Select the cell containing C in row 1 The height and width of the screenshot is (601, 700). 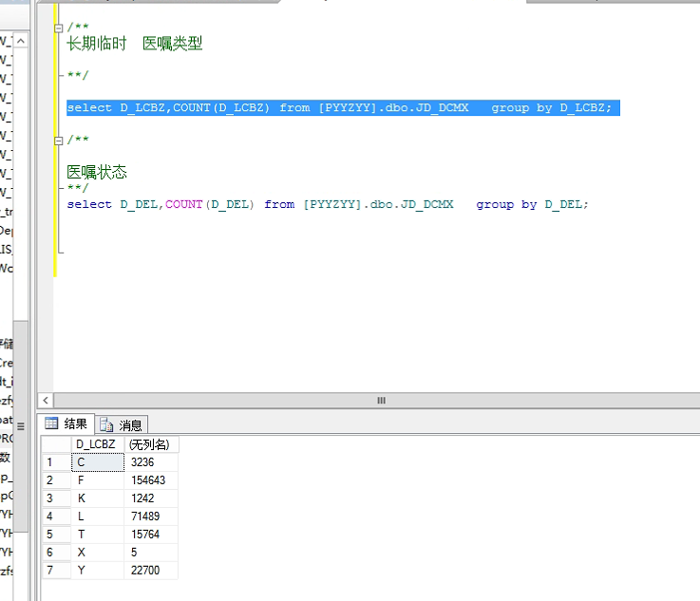click(x=98, y=462)
